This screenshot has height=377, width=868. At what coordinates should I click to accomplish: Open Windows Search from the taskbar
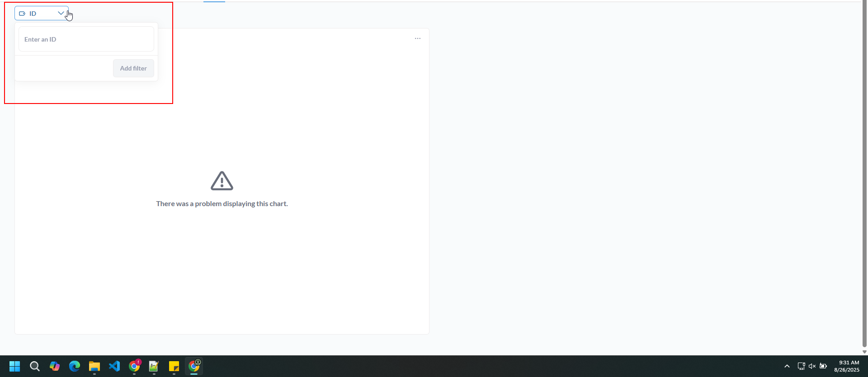pos(35,366)
